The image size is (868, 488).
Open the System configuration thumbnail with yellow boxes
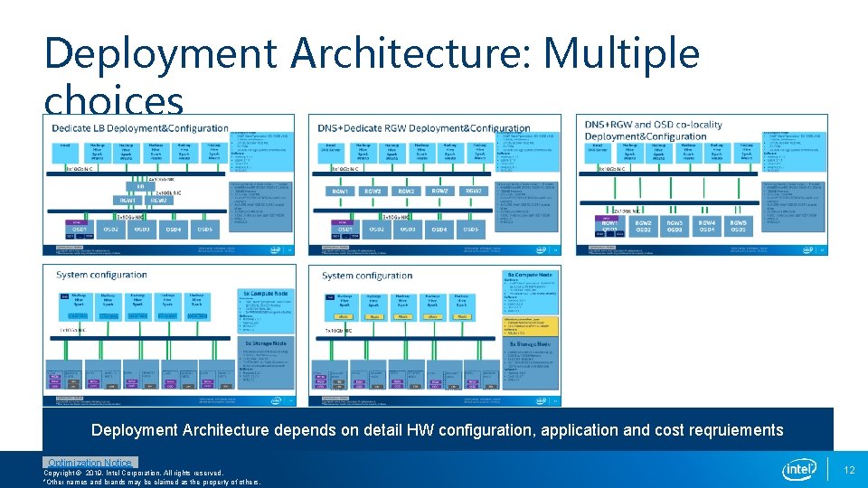[435, 335]
